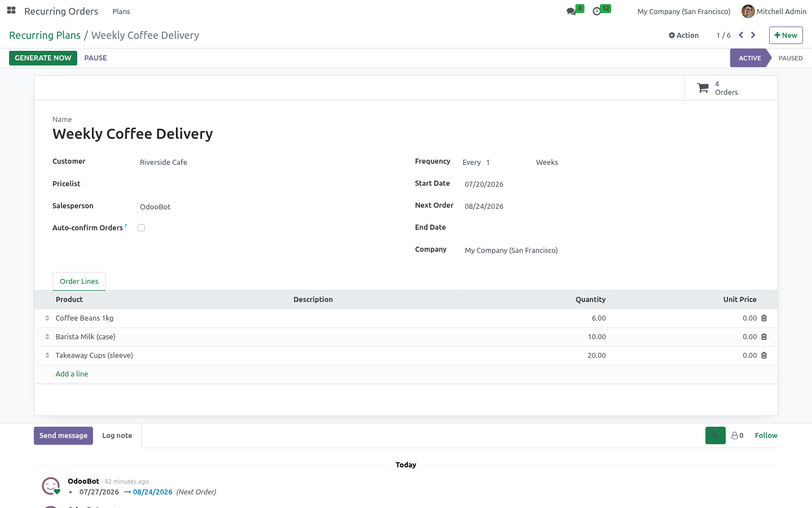
Task: Show the followers count icon
Action: point(738,435)
